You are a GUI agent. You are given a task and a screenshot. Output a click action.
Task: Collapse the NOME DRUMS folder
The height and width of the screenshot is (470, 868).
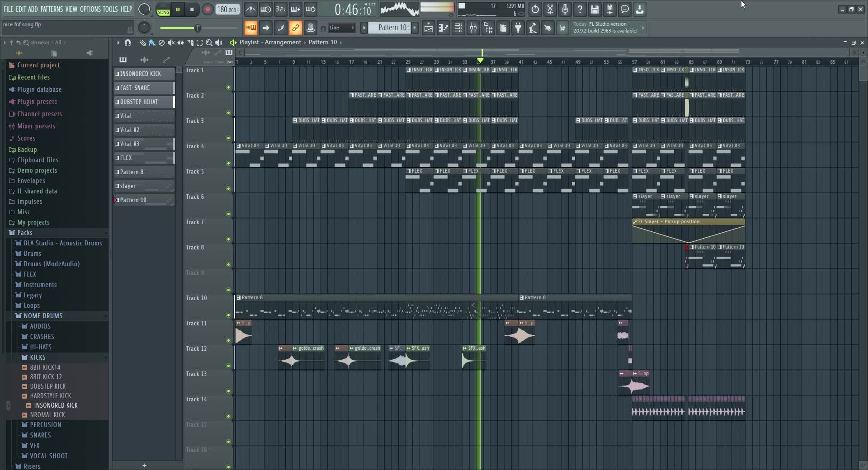[x=43, y=316]
